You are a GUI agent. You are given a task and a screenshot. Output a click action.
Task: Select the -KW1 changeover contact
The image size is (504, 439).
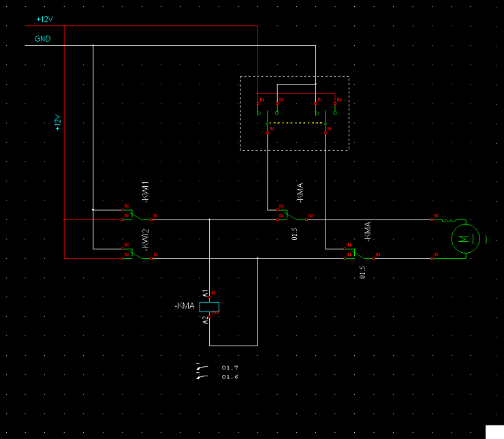(140, 217)
